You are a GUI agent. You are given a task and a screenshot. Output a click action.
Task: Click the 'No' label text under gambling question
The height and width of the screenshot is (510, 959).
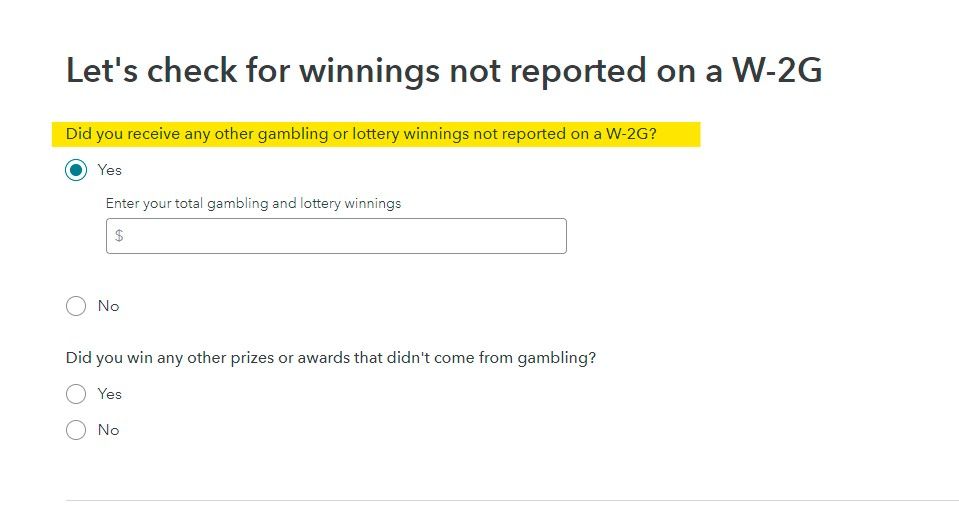pos(108,306)
